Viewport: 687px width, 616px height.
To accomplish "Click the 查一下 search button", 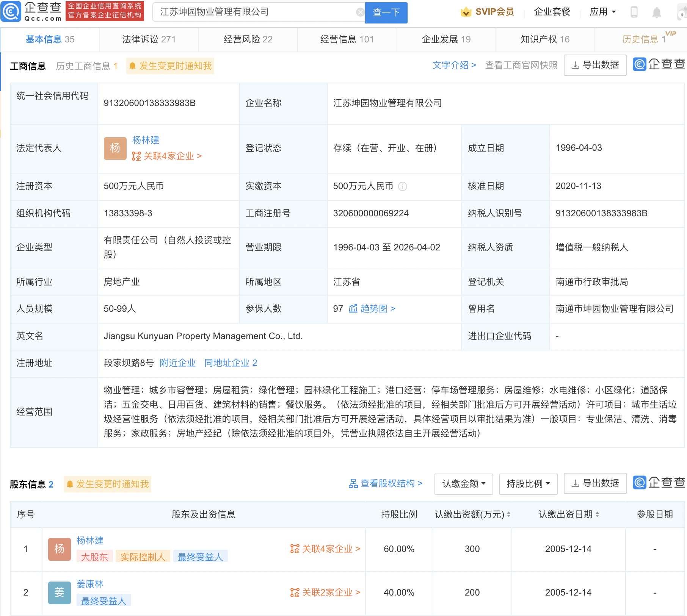I will click(x=386, y=13).
